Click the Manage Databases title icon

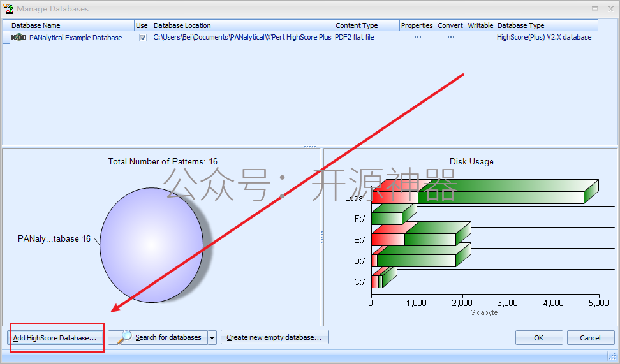tap(8, 8)
